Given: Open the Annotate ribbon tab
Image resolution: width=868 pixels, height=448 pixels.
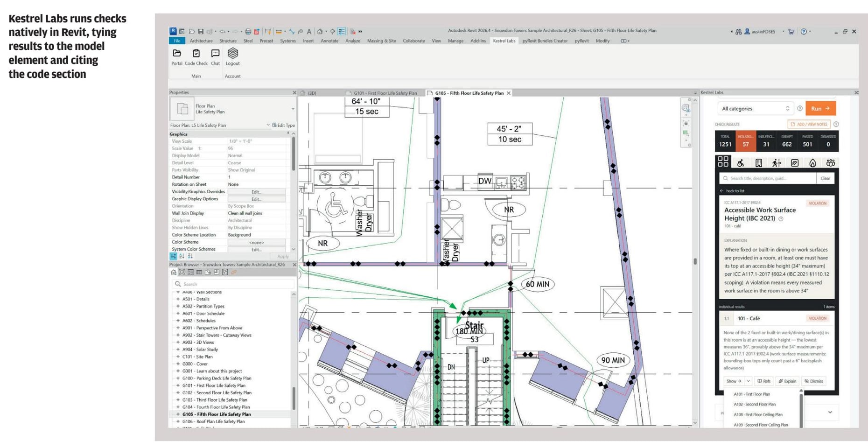Looking at the screenshot, I should (329, 41).
